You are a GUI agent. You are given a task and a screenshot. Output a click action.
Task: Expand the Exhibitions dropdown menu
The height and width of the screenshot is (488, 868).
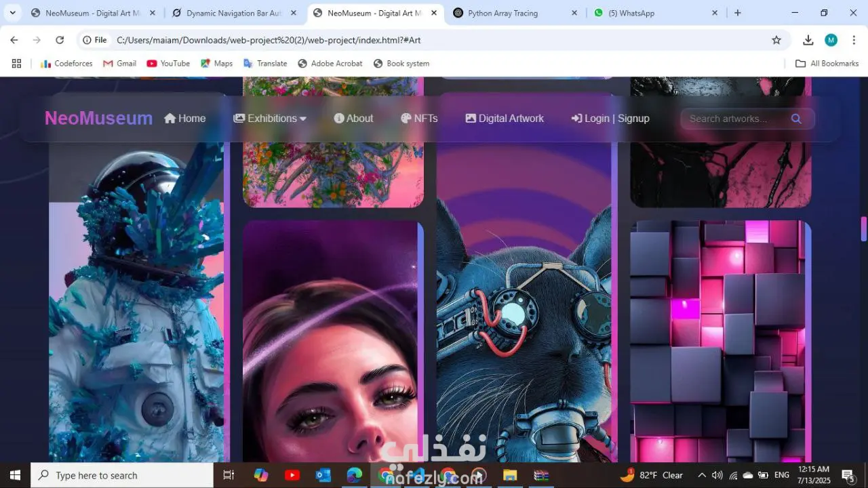point(270,118)
